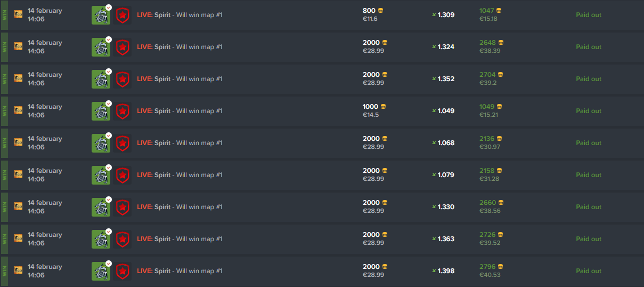Click coin icon next to the 1047 payout
Image resolution: width=644 pixels, height=287 pixels.
pos(499,11)
